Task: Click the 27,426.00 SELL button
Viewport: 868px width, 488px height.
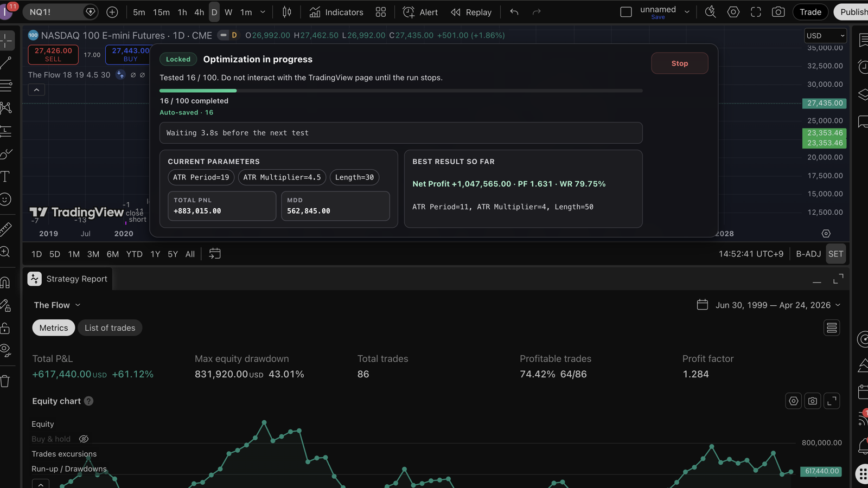Action: (x=53, y=54)
